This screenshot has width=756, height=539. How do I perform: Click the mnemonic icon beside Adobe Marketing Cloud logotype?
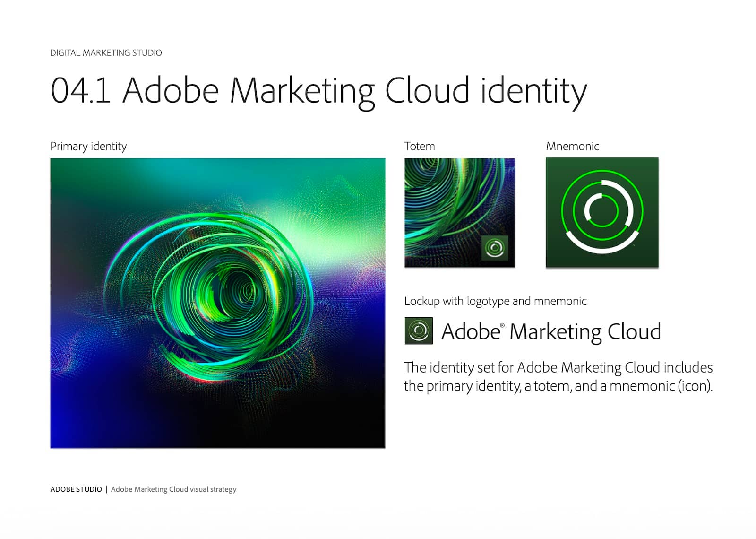tap(419, 330)
